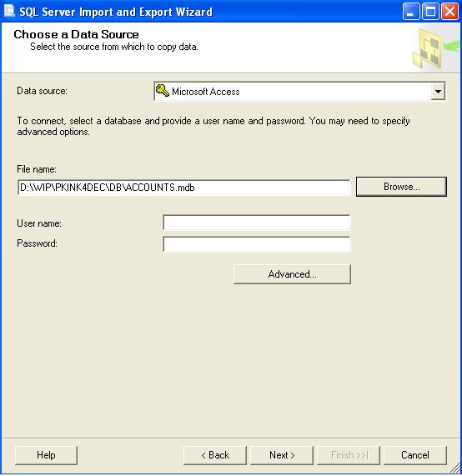The image size is (462, 476).
Task: Close the wizard with the X
Action: pyautogui.click(x=449, y=12)
